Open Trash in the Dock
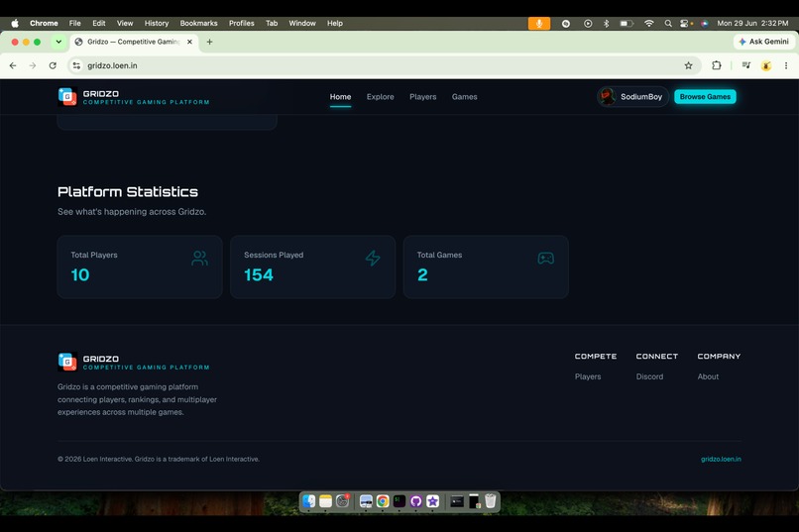Viewport: 799px width, 532px height. (x=490, y=501)
